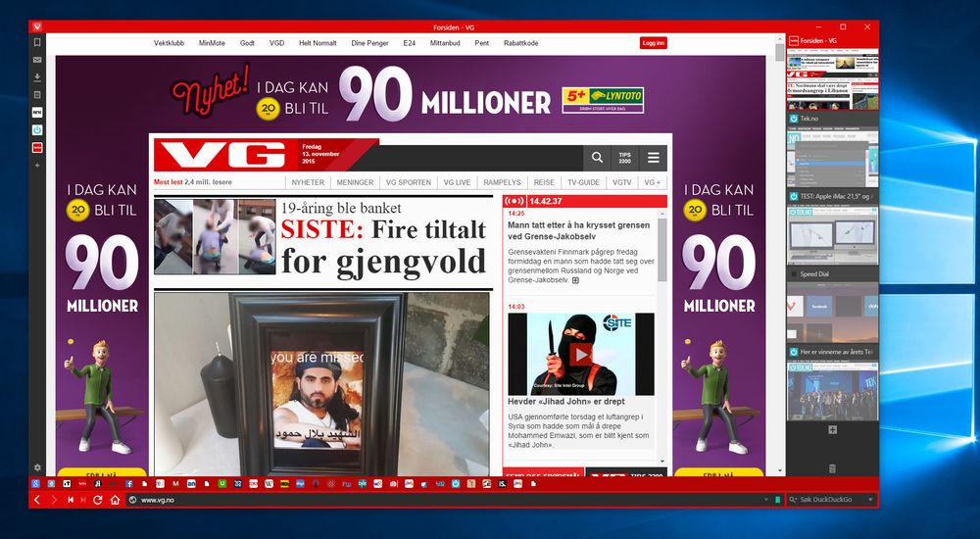Click the Logg inn button
Image resolution: width=980 pixels, height=539 pixels.
click(x=653, y=43)
